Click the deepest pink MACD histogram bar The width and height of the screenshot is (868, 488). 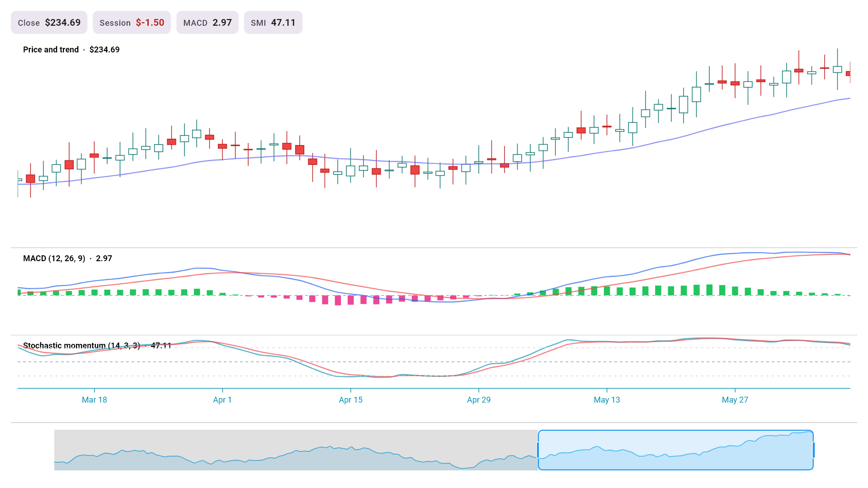tap(338, 300)
